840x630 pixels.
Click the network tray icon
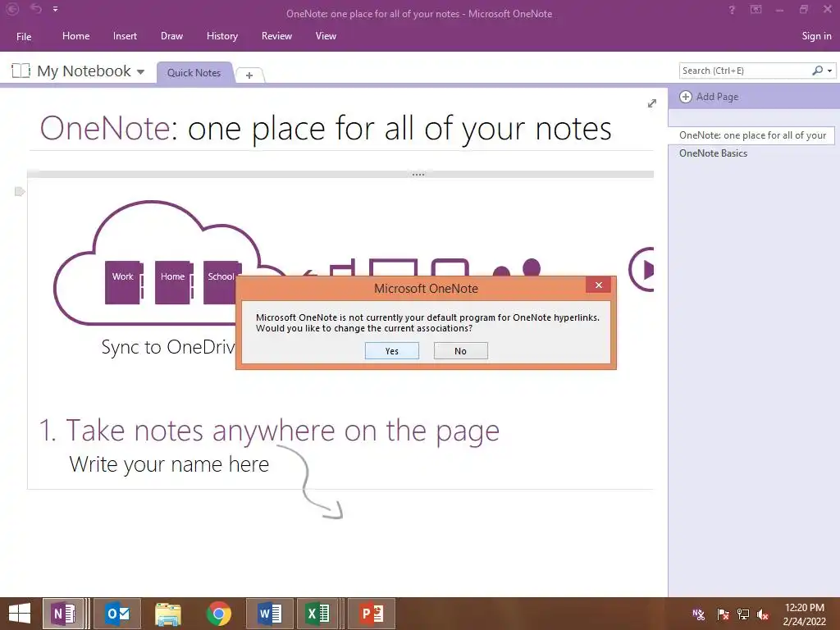pos(743,614)
